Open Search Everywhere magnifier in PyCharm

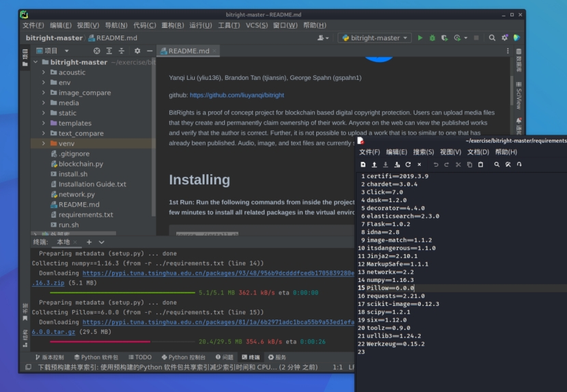493,38
